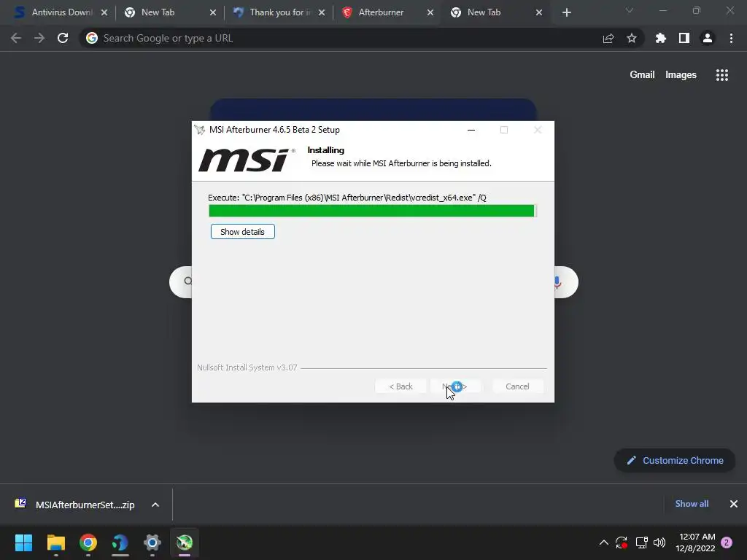The image size is (747, 560).
Task: Click Show all downloads
Action: (692, 504)
